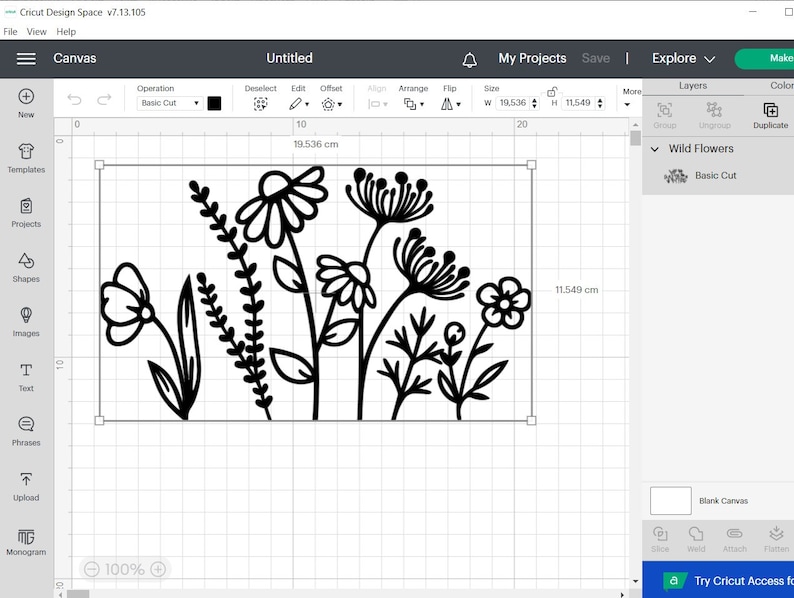Click the width size input field
This screenshot has height=598, width=794.
[512, 103]
